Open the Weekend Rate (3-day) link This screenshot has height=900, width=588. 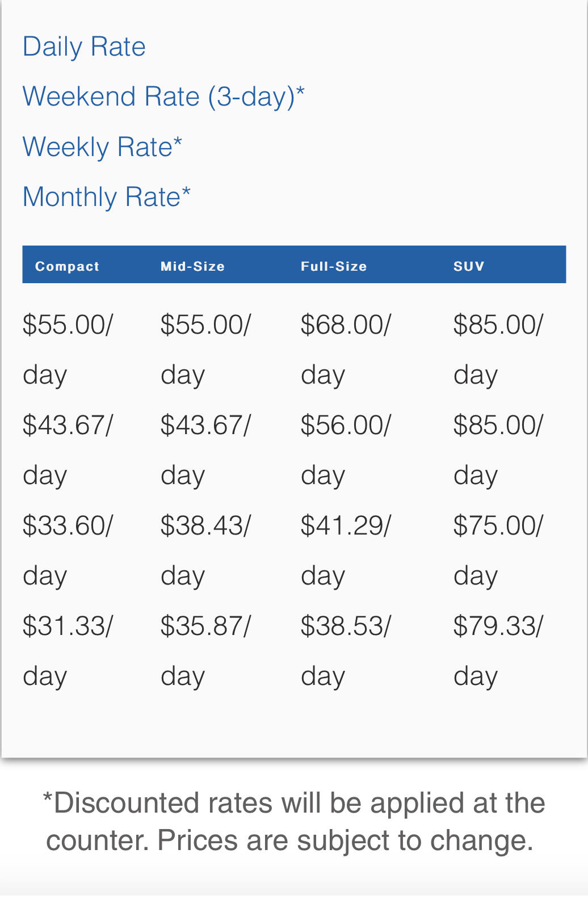163,96
